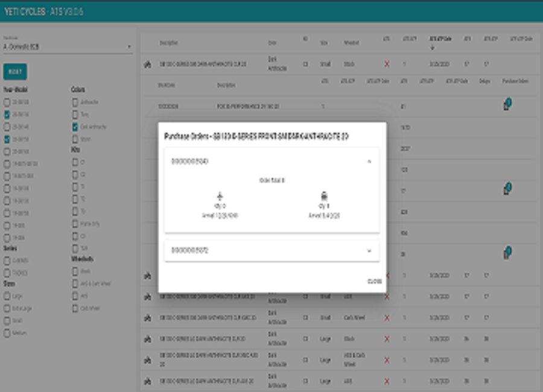Click the red X in the Small AXS row
This screenshot has width=543, height=392.
click(387, 297)
